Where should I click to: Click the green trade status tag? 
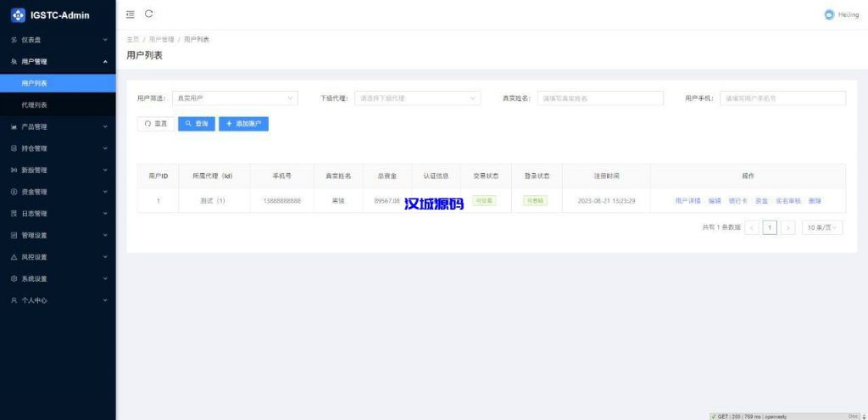coord(484,200)
